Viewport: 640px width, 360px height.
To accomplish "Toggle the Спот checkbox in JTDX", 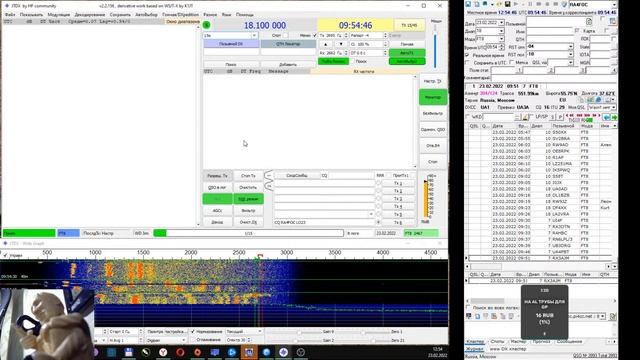I will tap(285, 36).
